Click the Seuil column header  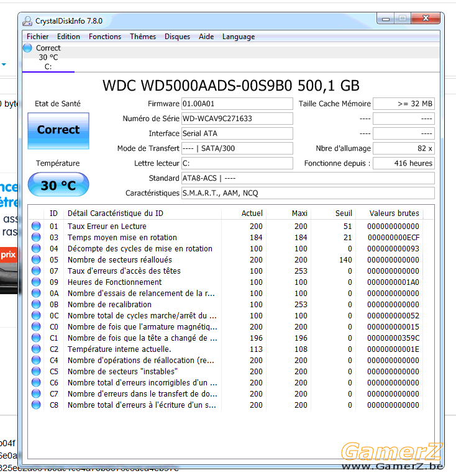[333, 213]
